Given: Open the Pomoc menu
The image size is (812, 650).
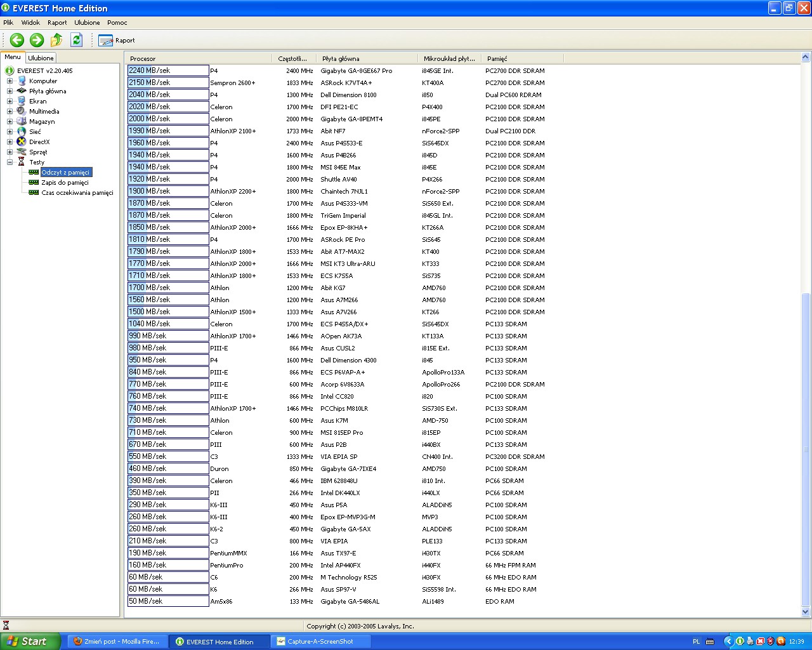Looking at the screenshot, I should coord(117,22).
